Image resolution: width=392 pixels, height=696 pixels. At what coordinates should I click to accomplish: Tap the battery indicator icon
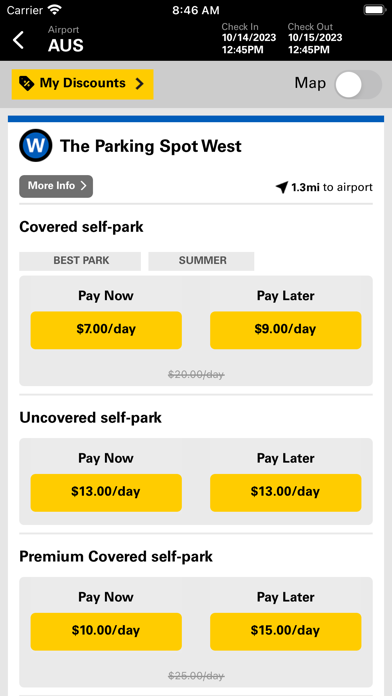(x=374, y=9)
